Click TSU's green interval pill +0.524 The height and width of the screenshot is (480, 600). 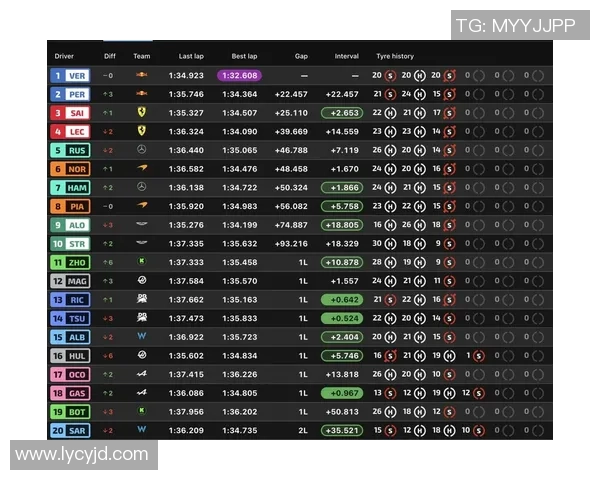pyautogui.click(x=342, y=318)
